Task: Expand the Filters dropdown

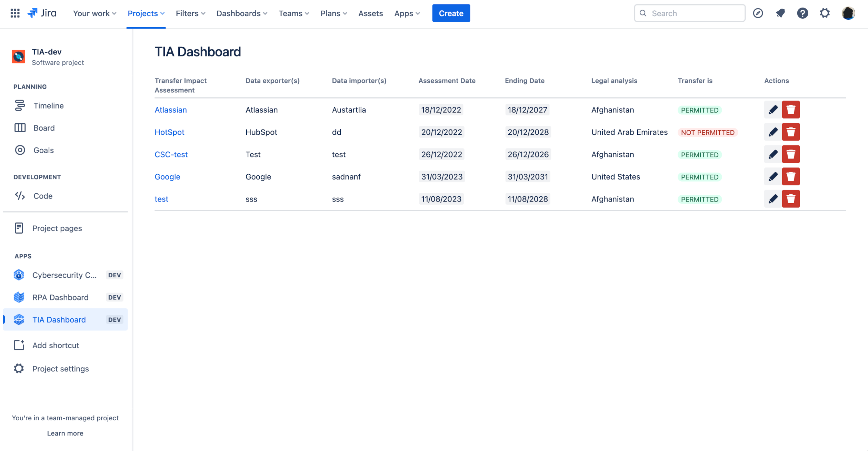Action: click(x=190, y=13)
